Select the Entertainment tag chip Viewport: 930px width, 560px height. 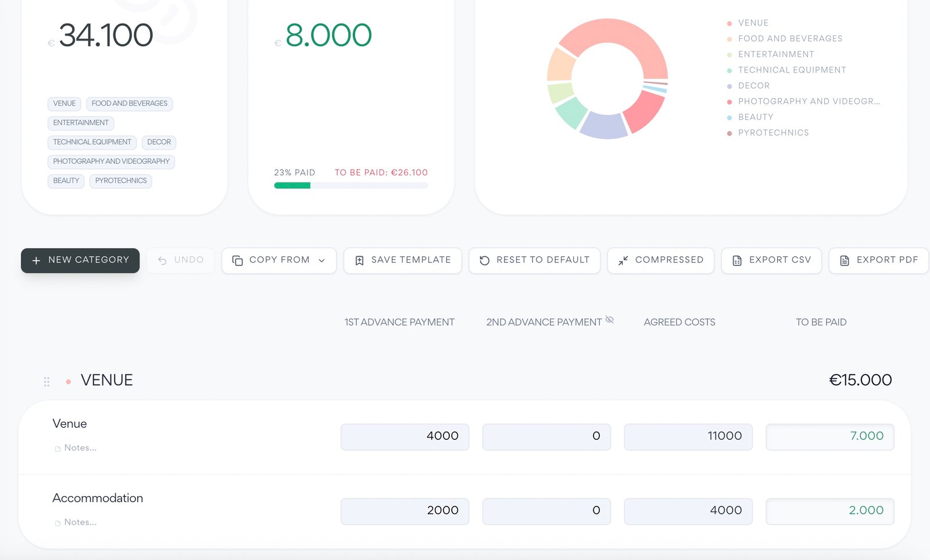tap(81, 123)
